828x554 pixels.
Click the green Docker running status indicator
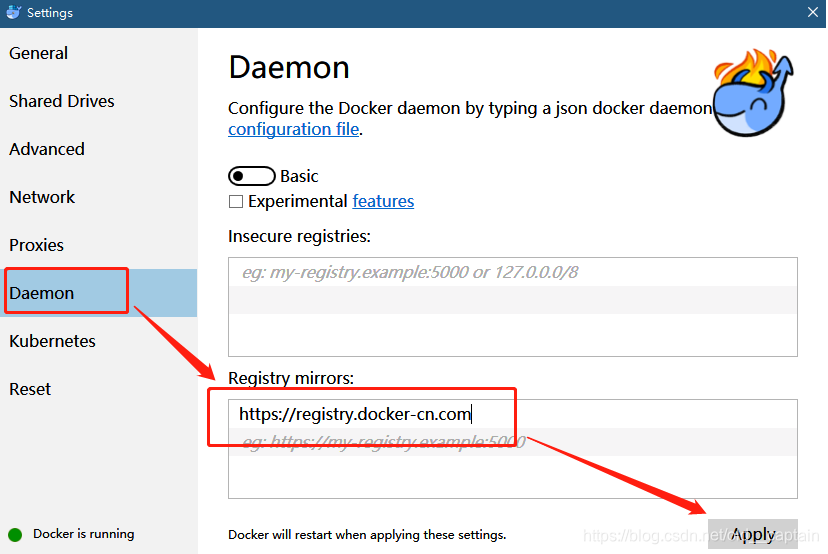15,534
